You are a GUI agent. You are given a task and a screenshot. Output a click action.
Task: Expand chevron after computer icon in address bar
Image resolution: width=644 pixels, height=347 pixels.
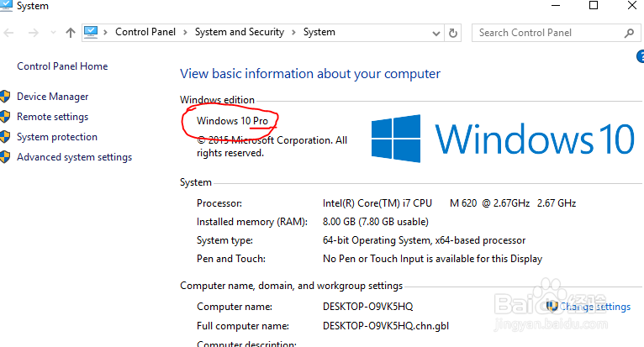106,33
